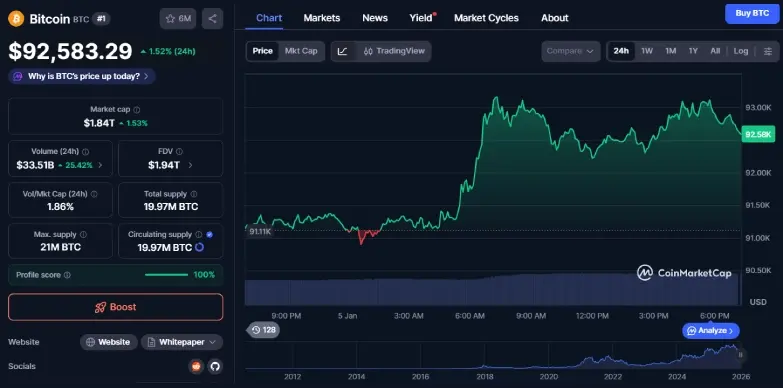Click the Boost button
Screen dimensions: 783x388
[115, 307]
